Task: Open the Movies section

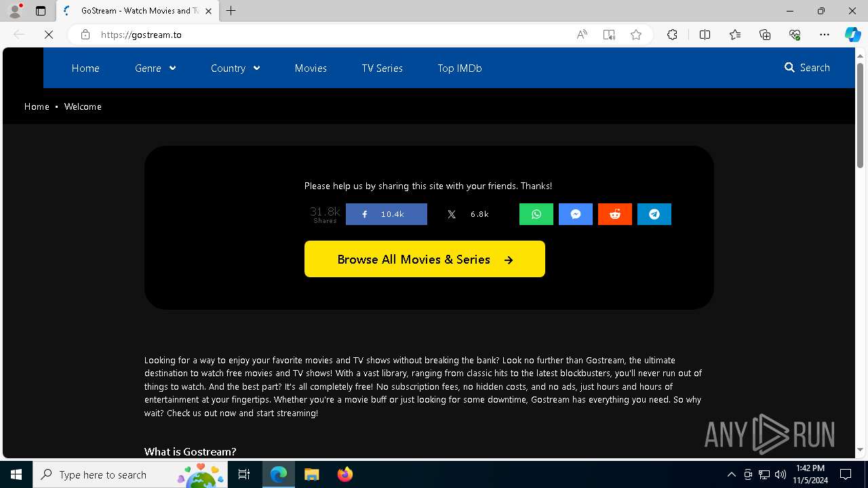Action: (x=311, y=68)
